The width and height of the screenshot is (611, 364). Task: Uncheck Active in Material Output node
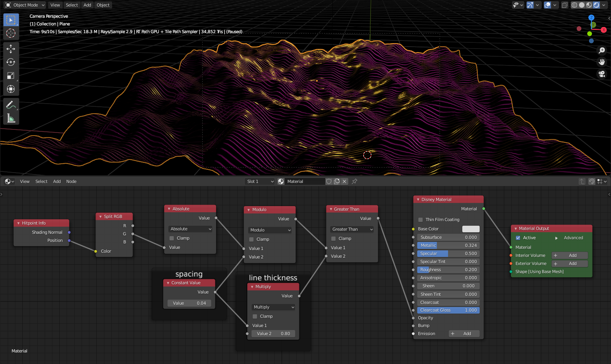click(x=518, y=238)
